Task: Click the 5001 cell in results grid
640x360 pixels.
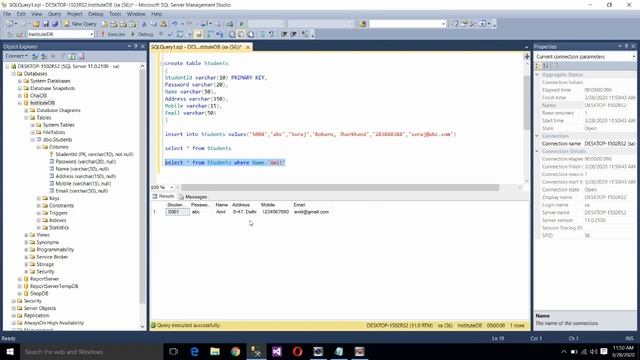Action: click(177, 212)
